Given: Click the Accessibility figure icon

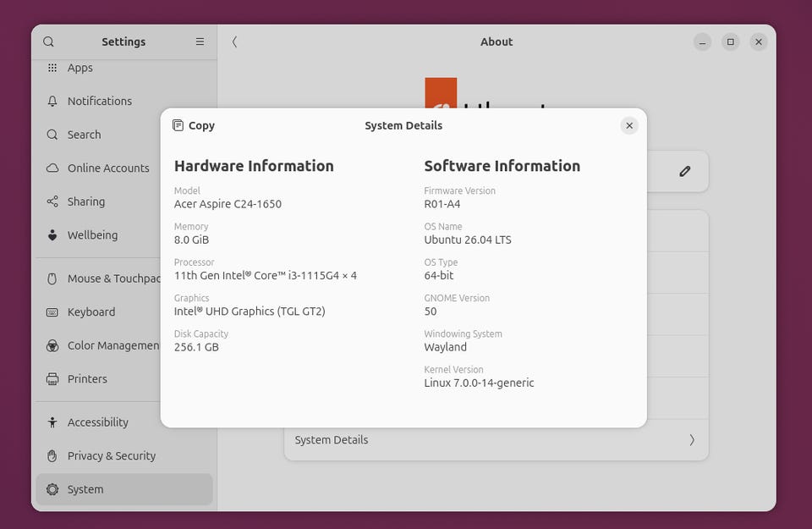Looking at the screenshot, I should [x=52, y=422].
